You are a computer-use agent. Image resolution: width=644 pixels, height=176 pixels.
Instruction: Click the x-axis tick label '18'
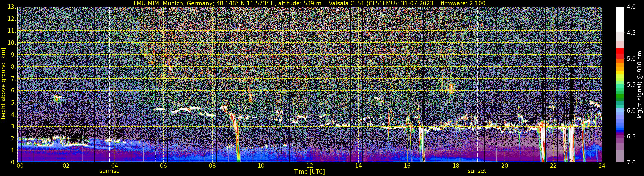(456, 166)
